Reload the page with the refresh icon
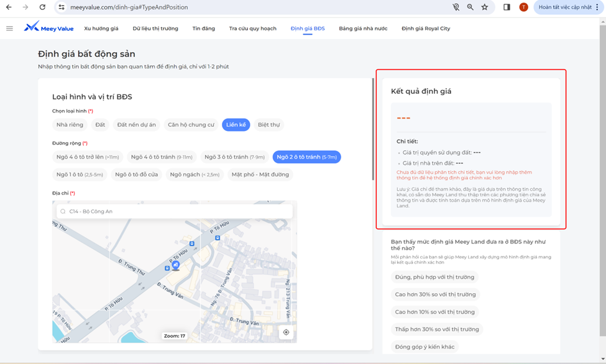The height and width of the screenshot is (364, 606). [42, 7]
